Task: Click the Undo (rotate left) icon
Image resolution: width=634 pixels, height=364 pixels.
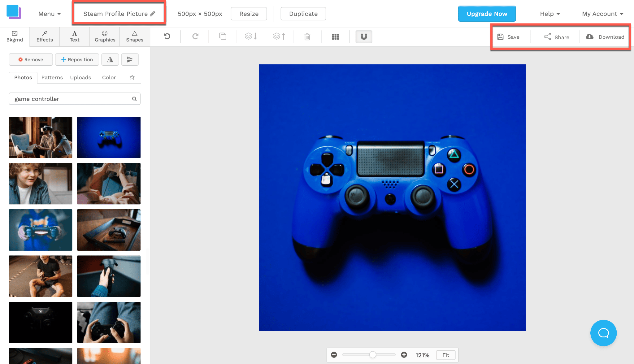Action: 167,37
